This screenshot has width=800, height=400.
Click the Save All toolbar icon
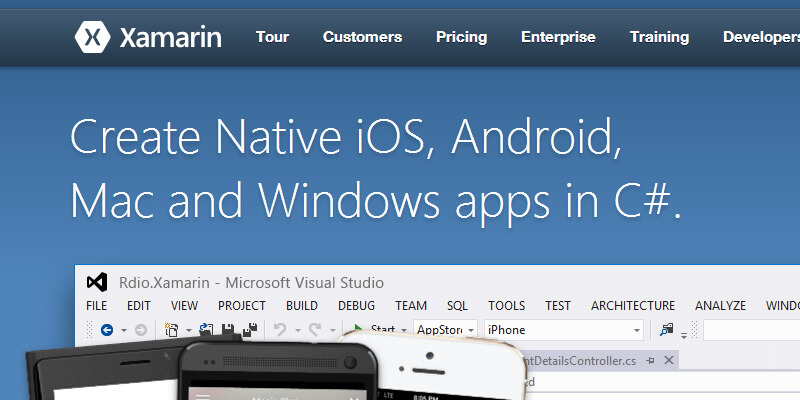[249, 330]
